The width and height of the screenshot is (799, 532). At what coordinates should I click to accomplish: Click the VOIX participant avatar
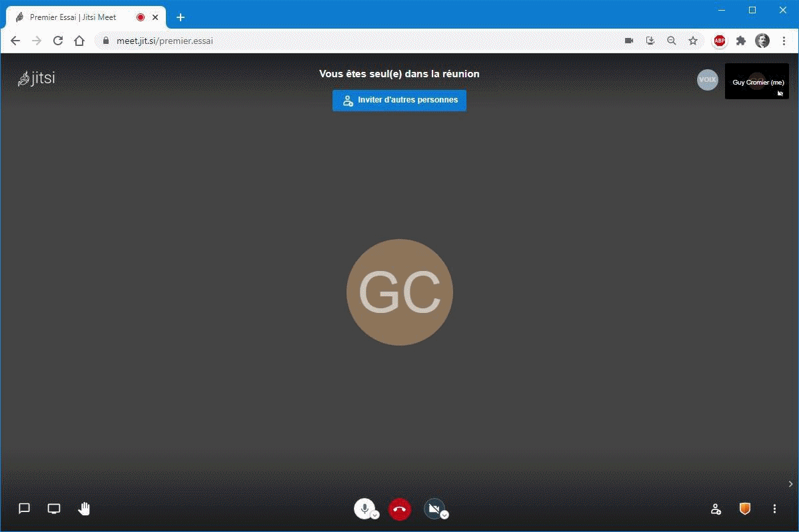tap(707, 79)
